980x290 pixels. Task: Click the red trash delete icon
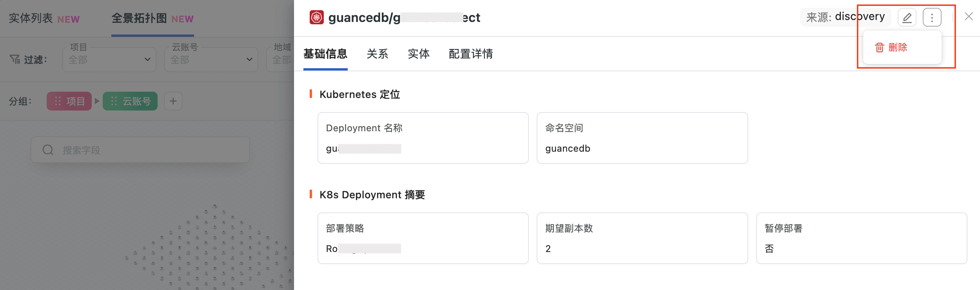[880, 47]
